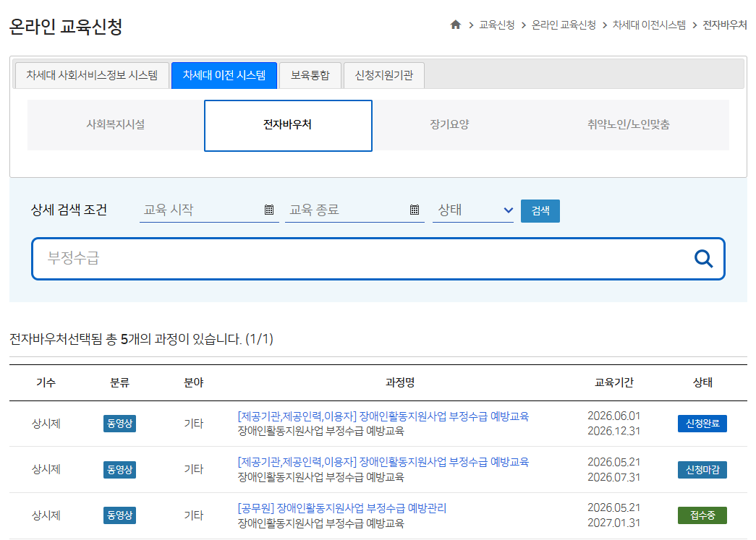Select 장기요양 category
This screenshot has height=540, width=756.
coord(449,125)
